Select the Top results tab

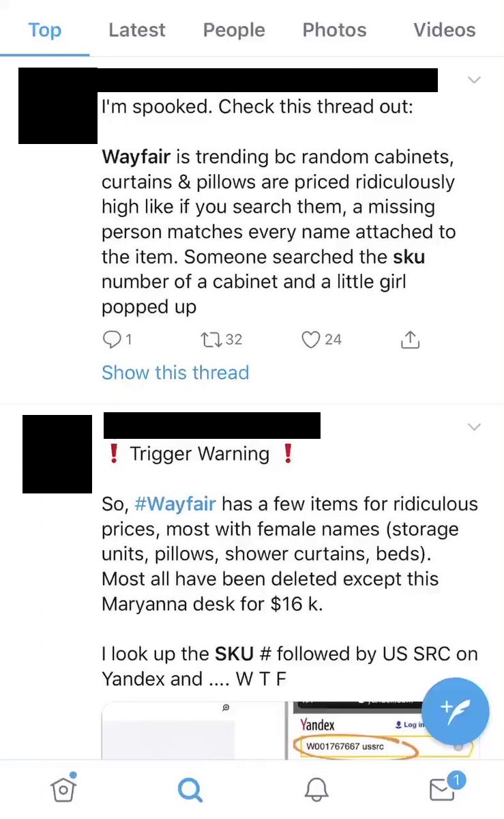44,30
